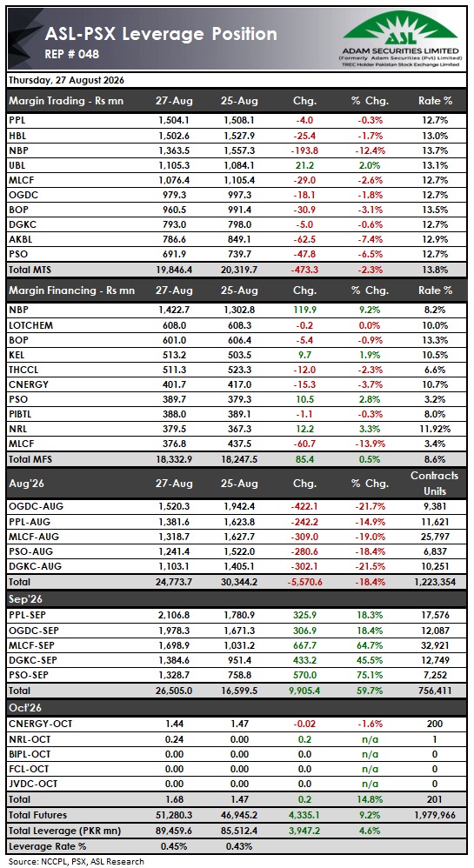The image size is (474, 868).
Task: Click the Total Leverage (PKR mn) label
Action: pos(64,831)
